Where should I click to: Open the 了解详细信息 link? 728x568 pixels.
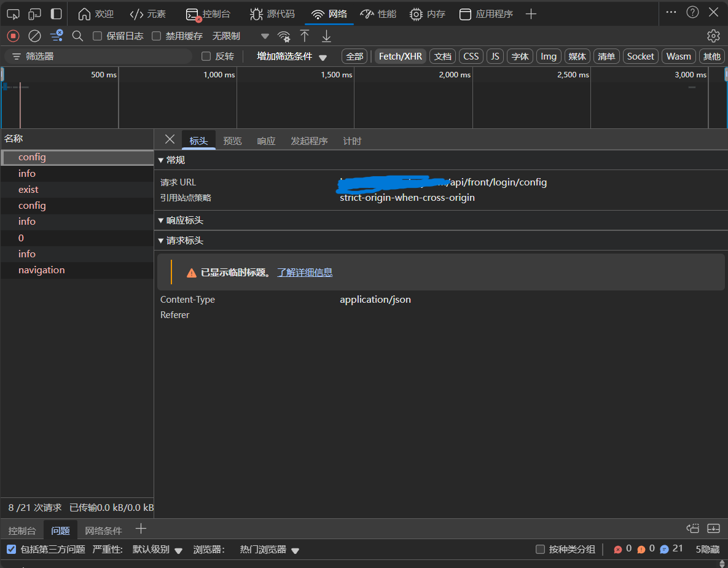click(305, 273)
